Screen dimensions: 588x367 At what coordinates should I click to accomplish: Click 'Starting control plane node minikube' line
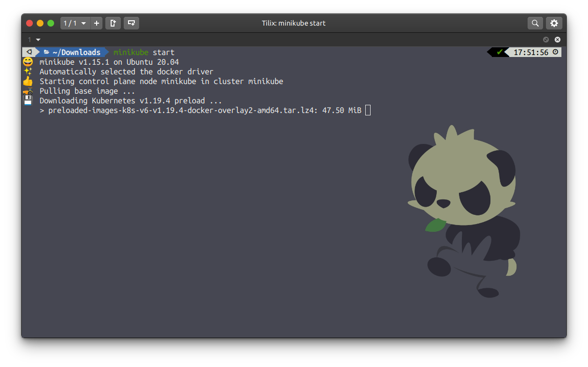161,81
